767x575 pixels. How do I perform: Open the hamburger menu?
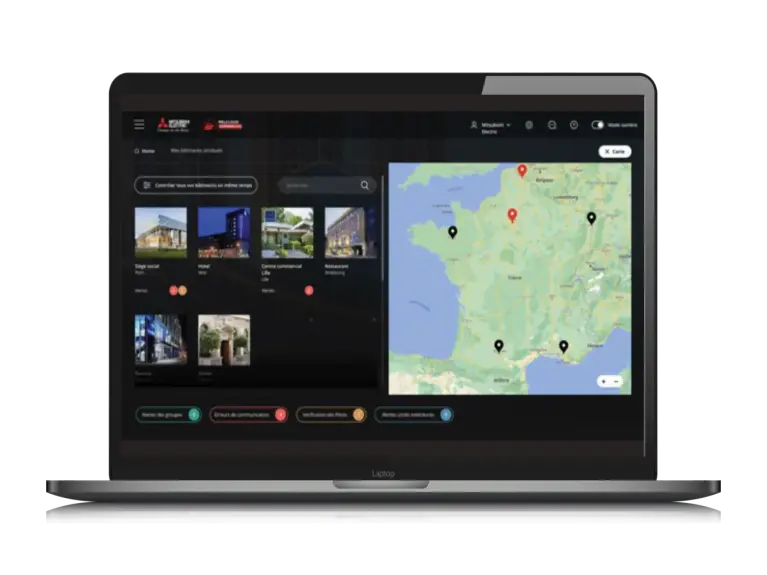point(139,124)
